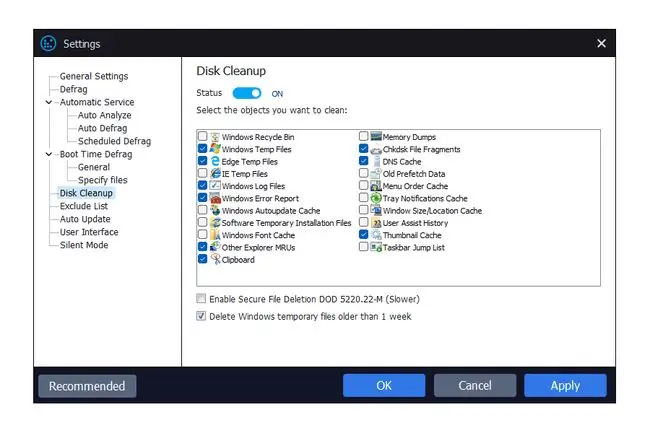Enable the IE Temp Files checkbox
This screenshot has height=433, width=650.
202,173
